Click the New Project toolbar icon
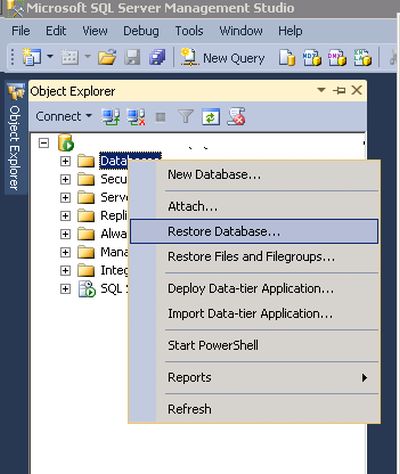Image resolution: width=400 pixels, height=474 pixels. tap(32, 57)
